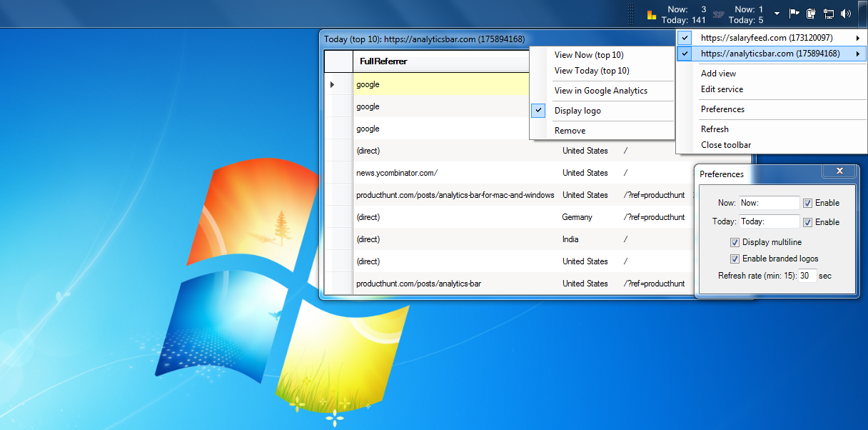Screen dimensions: 868x430
Task: Choose View in Google Analytics
Action: [x=600, y=91]
